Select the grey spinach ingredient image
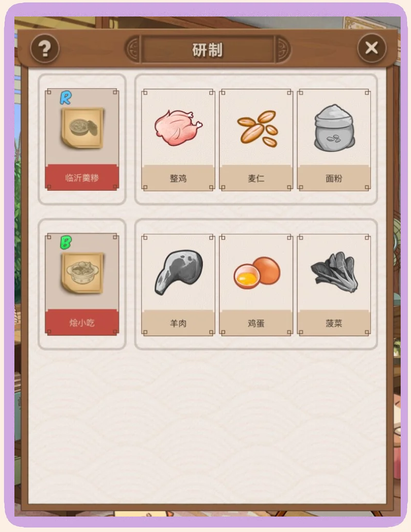Image resolution: width=411 pixels, height=532 pixels. [335, 273]
